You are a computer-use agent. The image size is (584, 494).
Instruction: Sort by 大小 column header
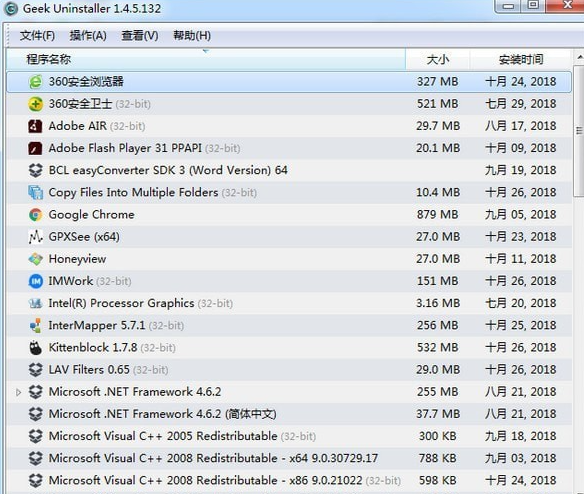pos(438,59)
